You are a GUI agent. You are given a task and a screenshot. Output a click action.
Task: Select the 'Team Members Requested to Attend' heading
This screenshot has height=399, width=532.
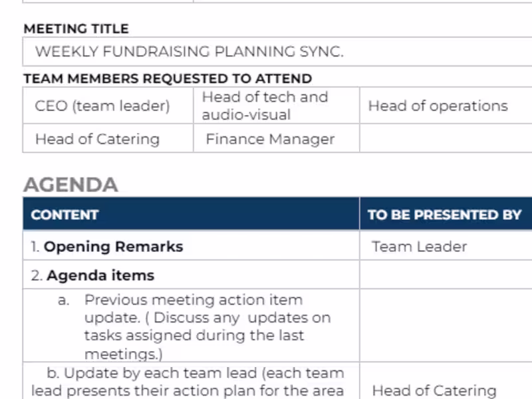(x=168, y=78)
